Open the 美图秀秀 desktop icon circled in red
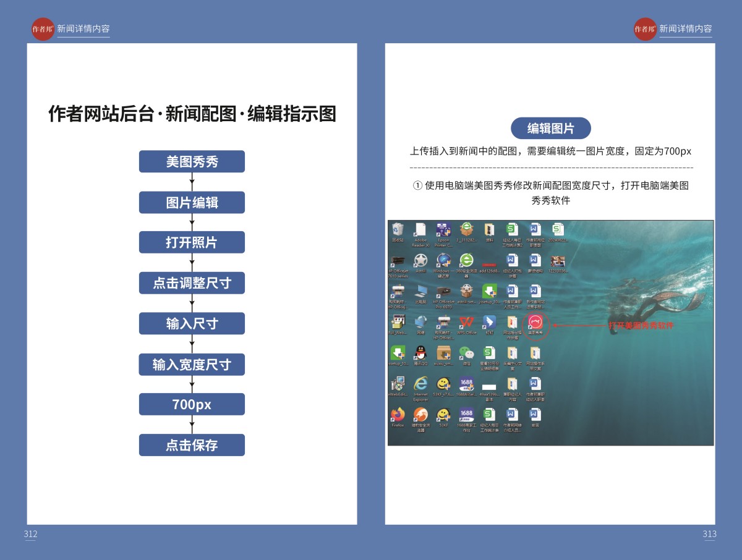This screenshot has height=560, width=742. [x=535, y=322]
